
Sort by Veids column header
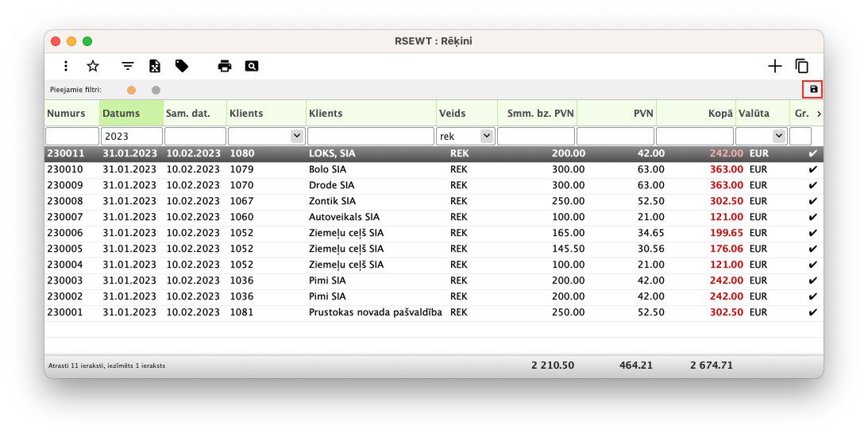(x=467, y=113)
